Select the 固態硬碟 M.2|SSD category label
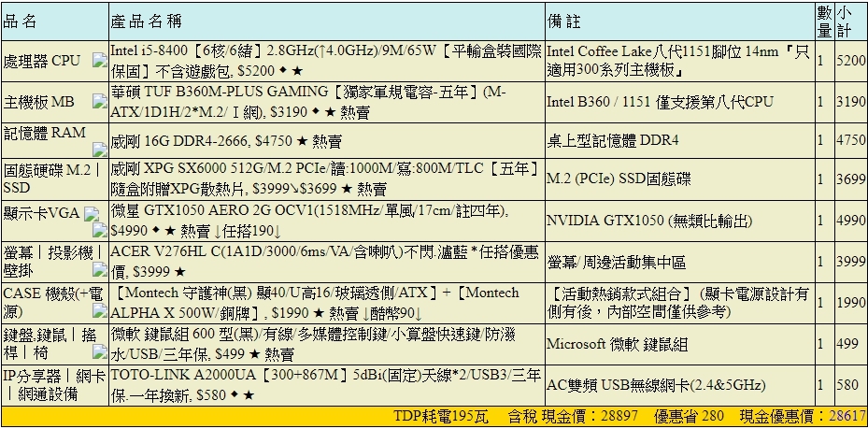The image size is (868, 429). tap(52, 179)
